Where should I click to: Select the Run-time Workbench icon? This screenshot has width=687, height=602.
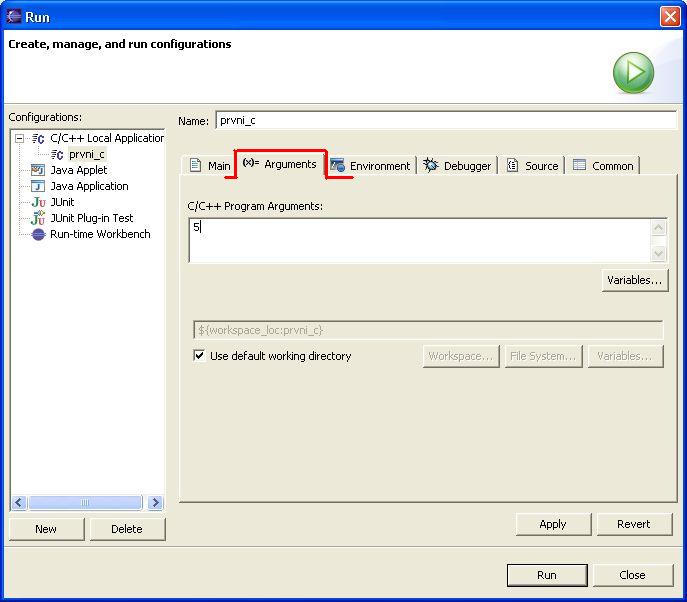click(38, 234)
